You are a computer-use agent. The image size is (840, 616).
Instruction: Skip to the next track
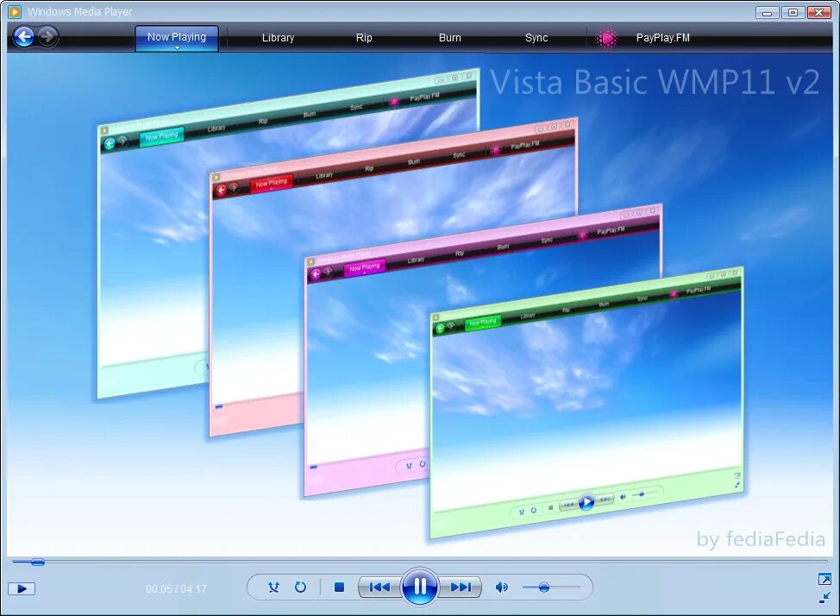461,587
